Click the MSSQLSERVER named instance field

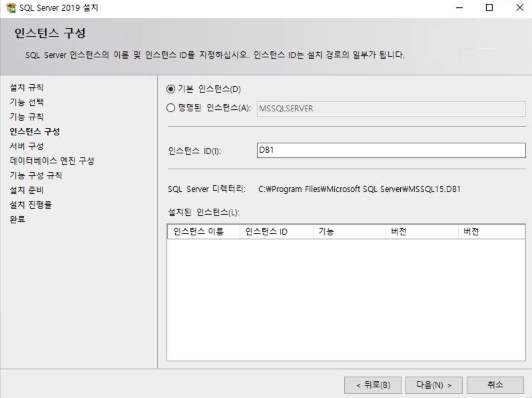click(392, 109)
